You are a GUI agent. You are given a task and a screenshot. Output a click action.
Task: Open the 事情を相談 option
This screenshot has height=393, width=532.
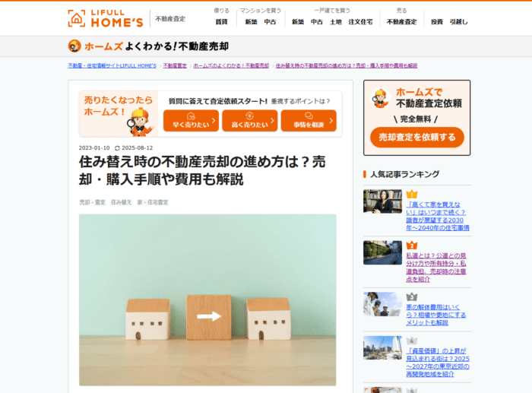coord(309,120)
